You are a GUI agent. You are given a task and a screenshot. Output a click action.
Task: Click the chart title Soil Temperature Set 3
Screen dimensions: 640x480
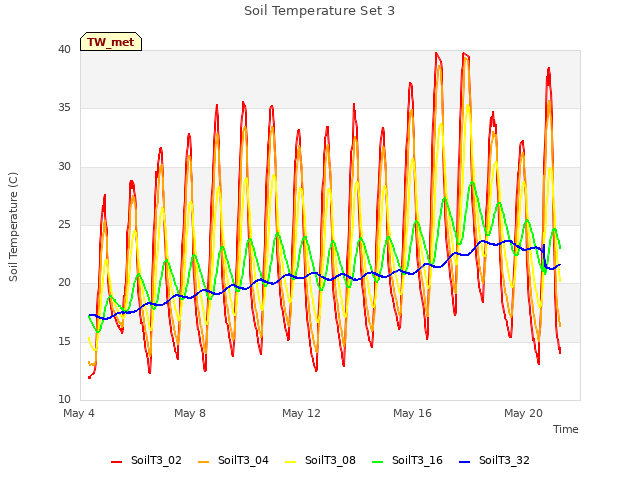point(320,11)
